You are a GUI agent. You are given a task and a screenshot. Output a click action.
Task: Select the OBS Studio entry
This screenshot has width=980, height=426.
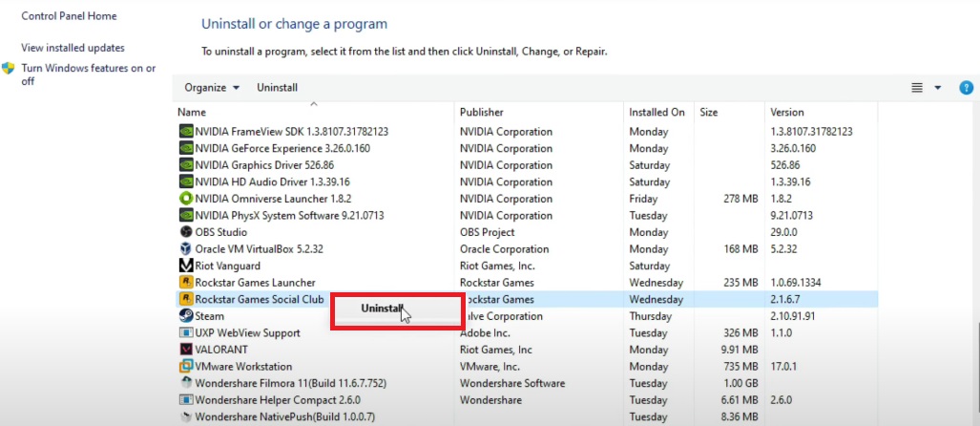click(x=221, y=232)
